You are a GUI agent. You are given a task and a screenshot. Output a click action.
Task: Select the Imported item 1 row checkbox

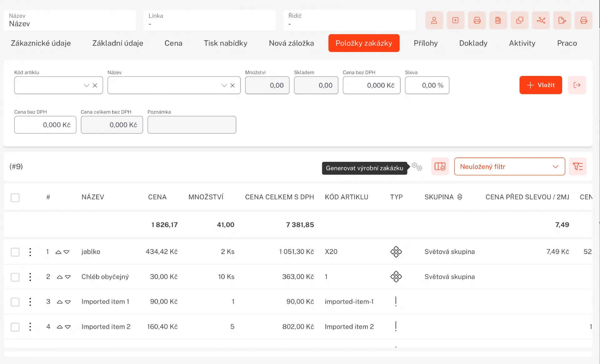(x=15, y=302)
